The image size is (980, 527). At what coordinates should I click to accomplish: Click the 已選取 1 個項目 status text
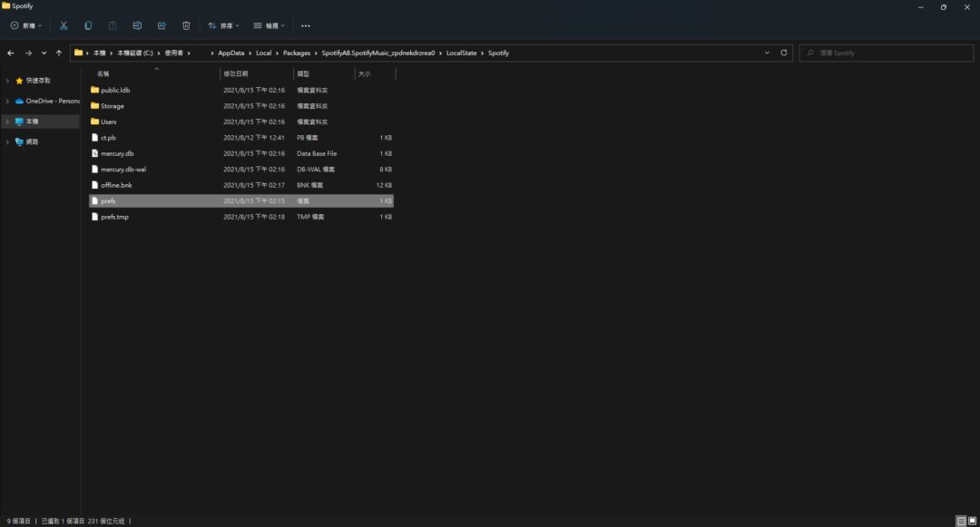(63, 521)
